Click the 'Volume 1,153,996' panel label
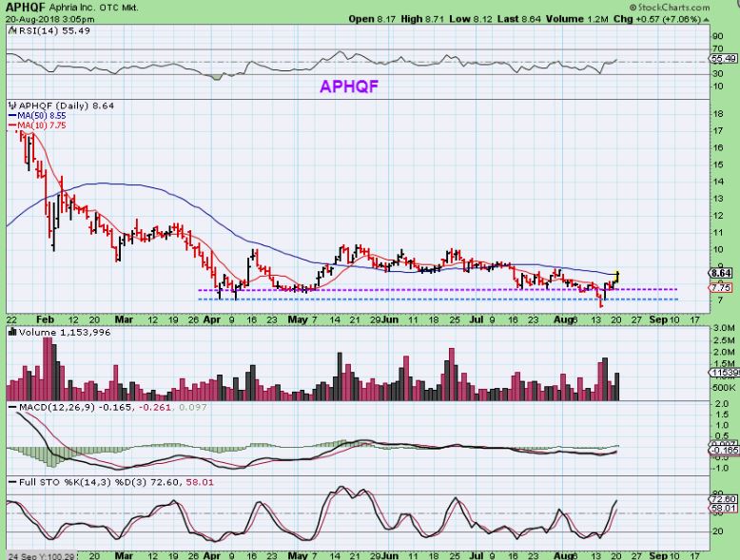The image size is (740, 560). (x=65, y=332)
